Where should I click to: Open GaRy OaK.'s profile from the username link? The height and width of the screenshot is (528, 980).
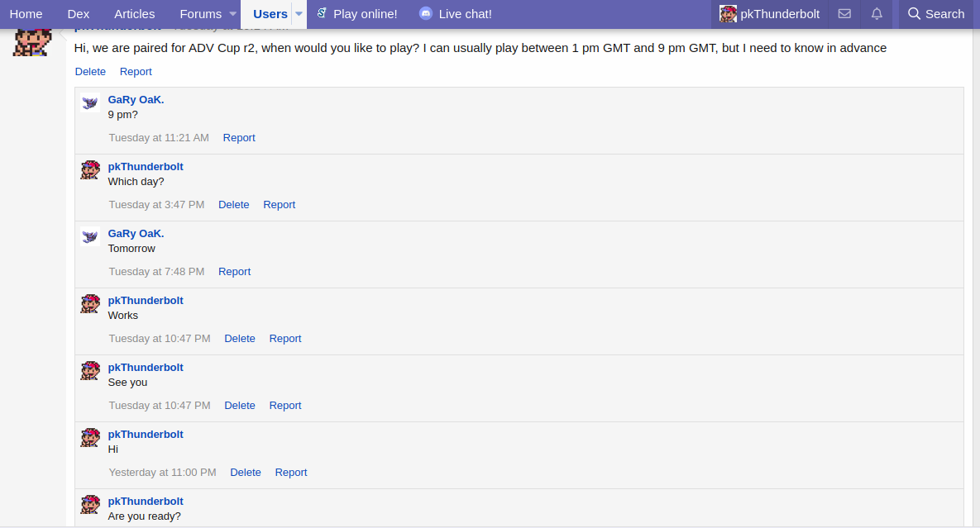[x=136, y=99]
